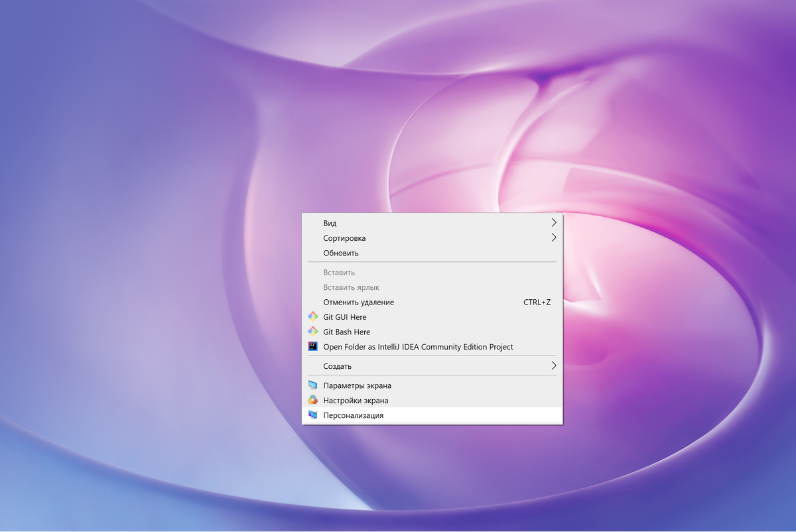796x532 pixels.
Task: Click the IntelliJ IDEA icon
Action: [x=313, y=347]
